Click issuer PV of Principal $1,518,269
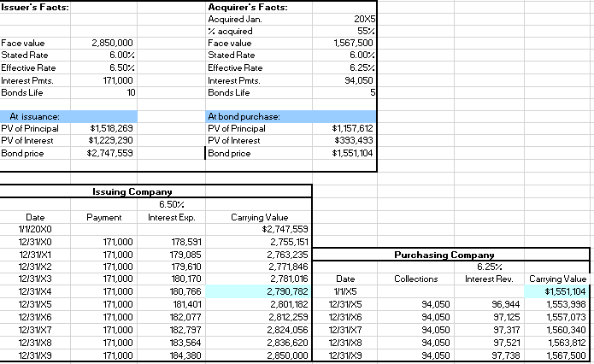 click(111, 129)
